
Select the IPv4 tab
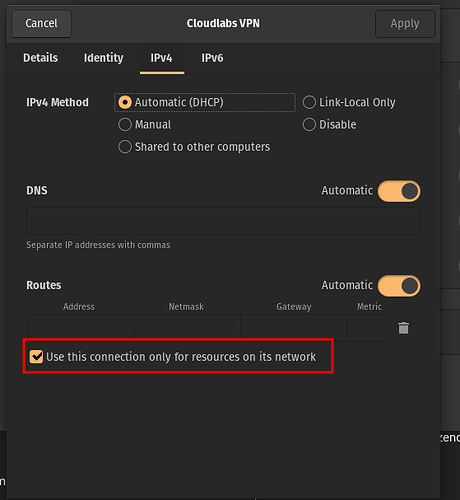[161, 58]
